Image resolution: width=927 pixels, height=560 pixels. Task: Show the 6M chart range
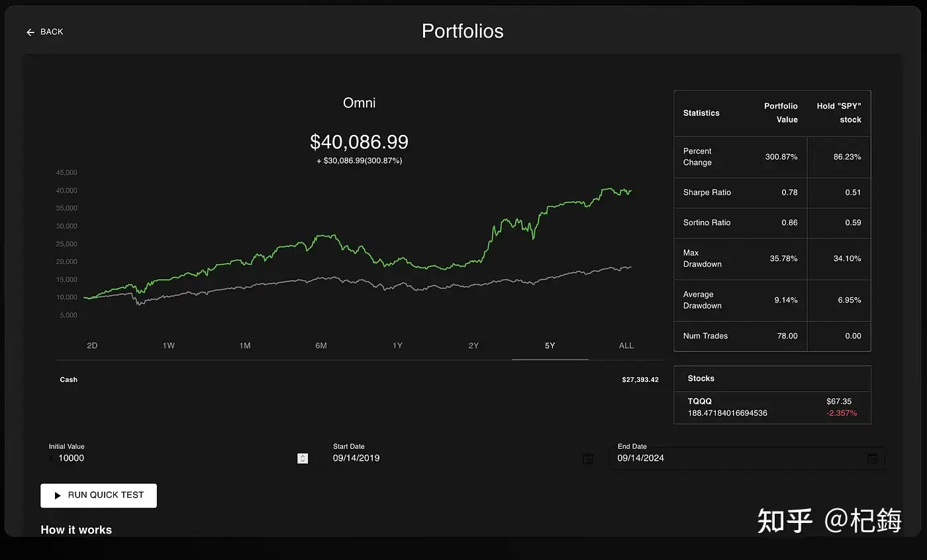(321, 346)
